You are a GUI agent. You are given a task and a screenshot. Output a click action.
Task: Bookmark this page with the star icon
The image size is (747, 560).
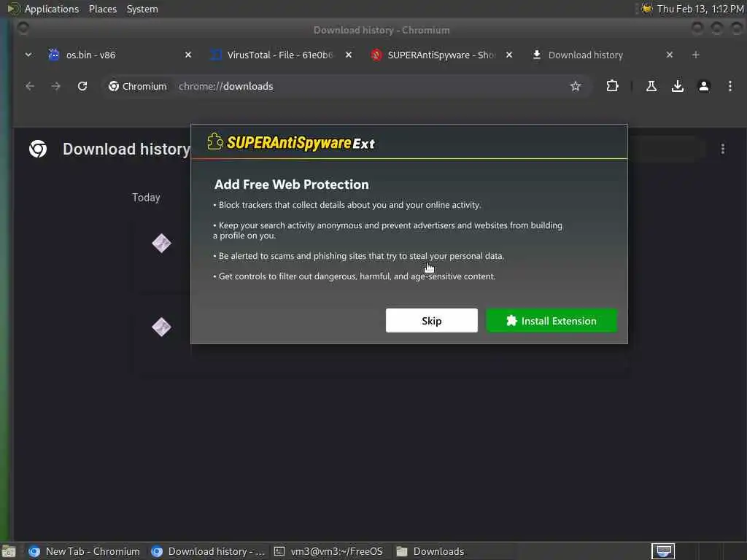pyautogui.click(x=576, y=86)
